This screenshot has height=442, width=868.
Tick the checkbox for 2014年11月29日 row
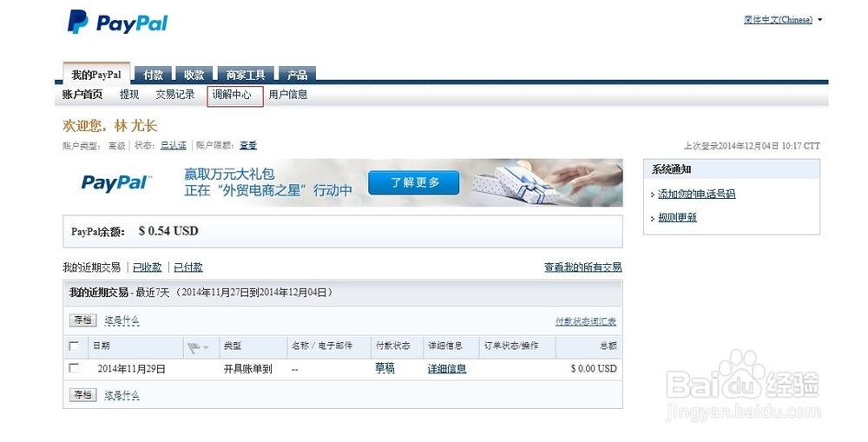[74, 368]
